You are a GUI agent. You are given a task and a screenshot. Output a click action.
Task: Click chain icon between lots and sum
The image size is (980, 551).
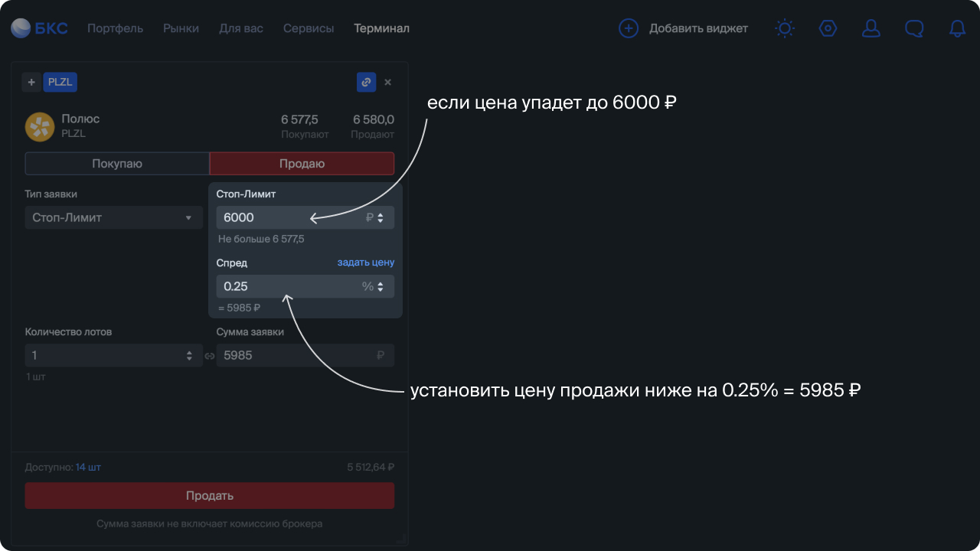point(210,356)
